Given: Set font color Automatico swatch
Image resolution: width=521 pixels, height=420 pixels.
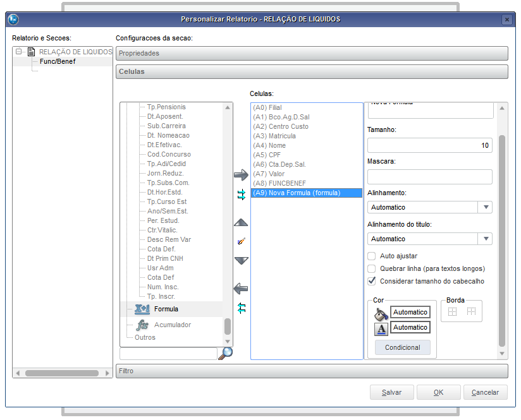Looking at the screenshot, I should [x=410, y=327].
